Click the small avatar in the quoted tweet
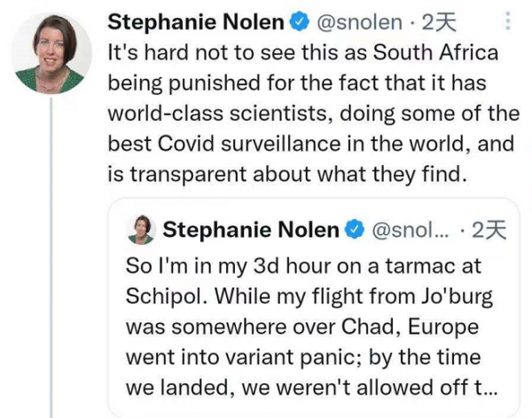The width and height of the screenshot is (532, 418). tap(143, 229)
